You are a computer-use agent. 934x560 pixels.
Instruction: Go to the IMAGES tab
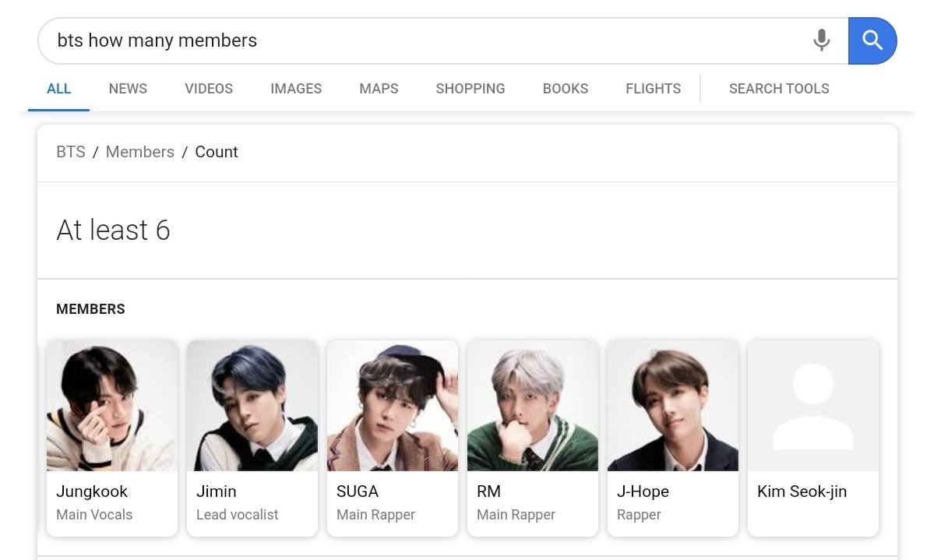click(296, 89)
